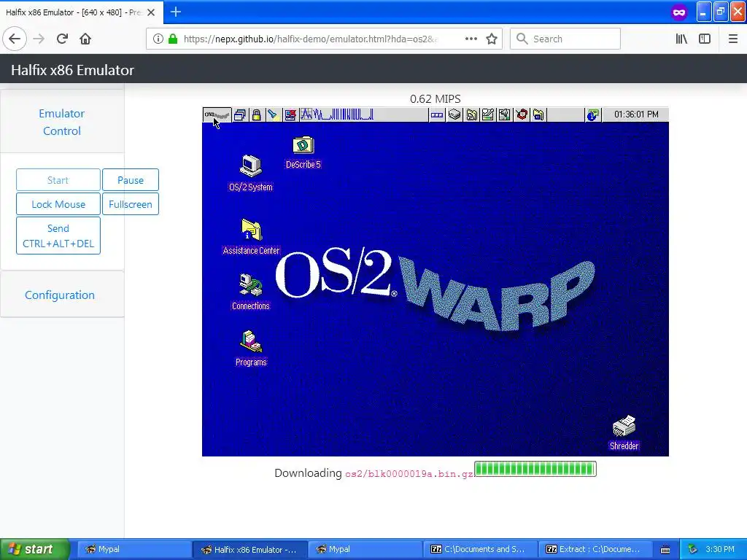Click the find flashlight icon in WarpCenter
747x560 pixels.
(273, 114)
